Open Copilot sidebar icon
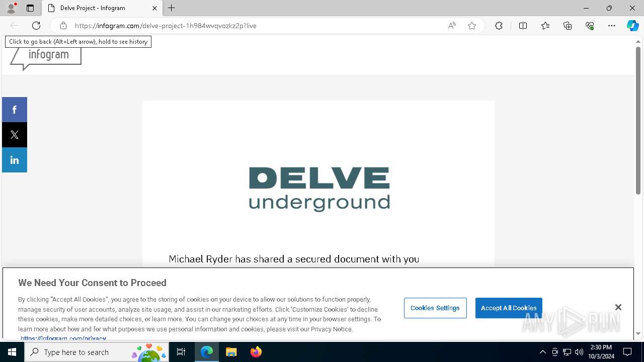The height and width of the screenshot is (362, 644). pos(632,26)
